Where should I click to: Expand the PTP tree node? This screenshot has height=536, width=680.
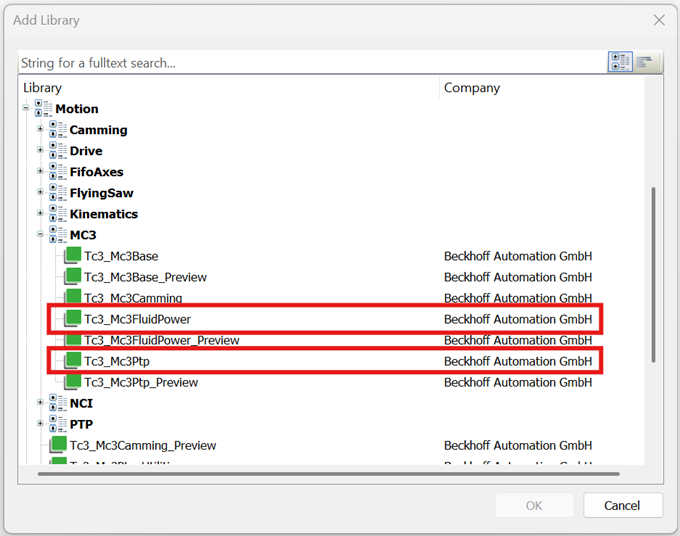click(40, 423)
